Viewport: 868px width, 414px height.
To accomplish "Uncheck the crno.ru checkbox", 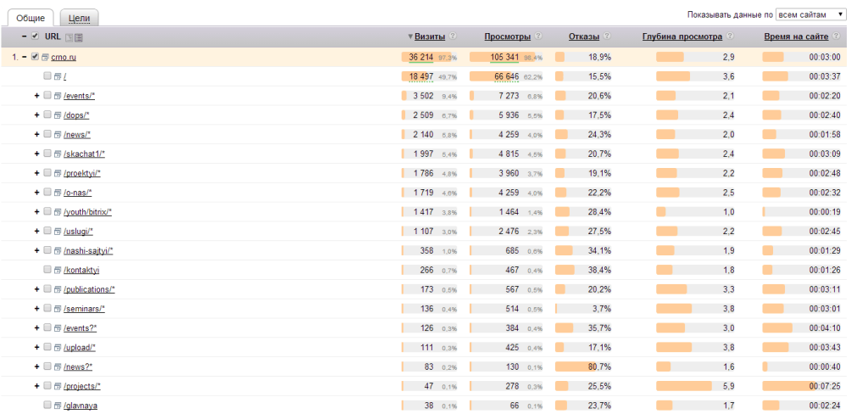I will [35, 57].
